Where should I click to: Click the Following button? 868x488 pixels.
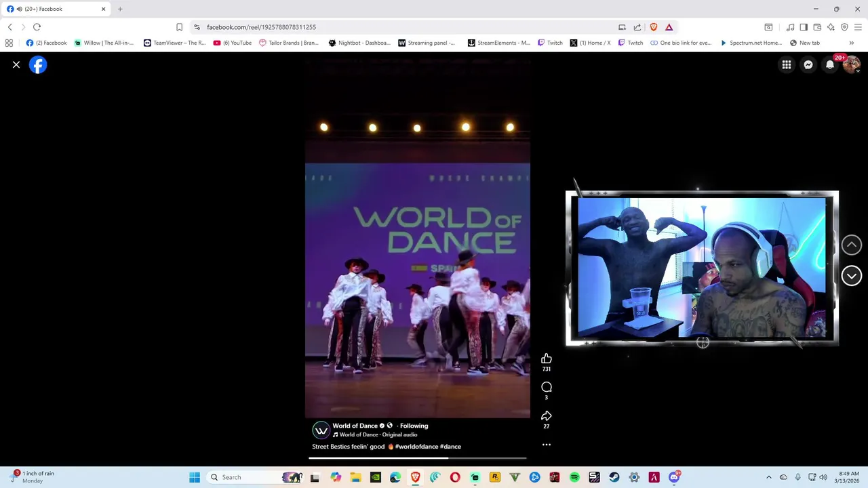(414, 426)
